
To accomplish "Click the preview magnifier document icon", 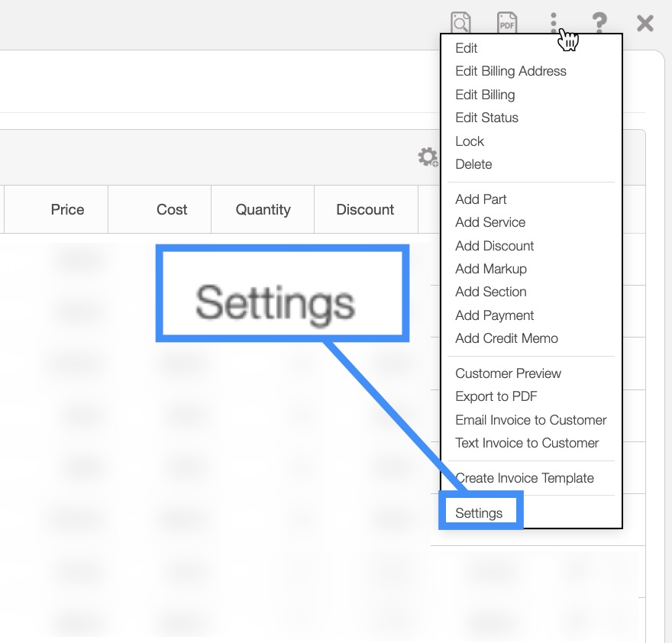I will [460, 22].
